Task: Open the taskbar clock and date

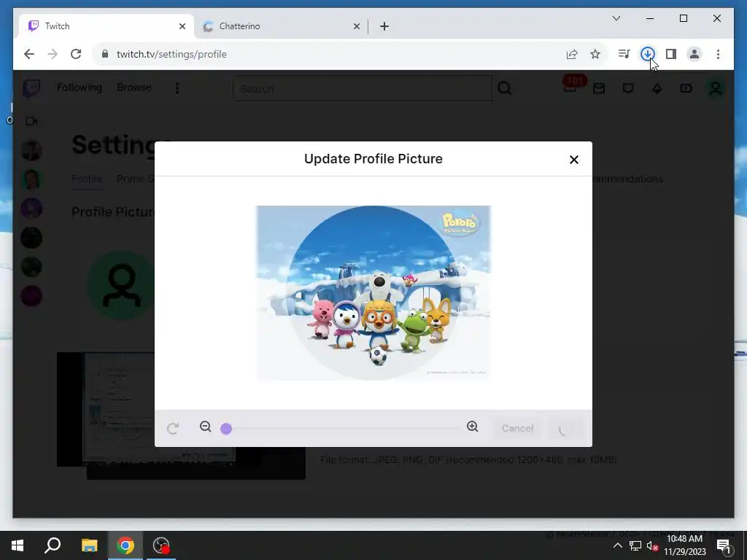Action: click(x=684, y=545)
